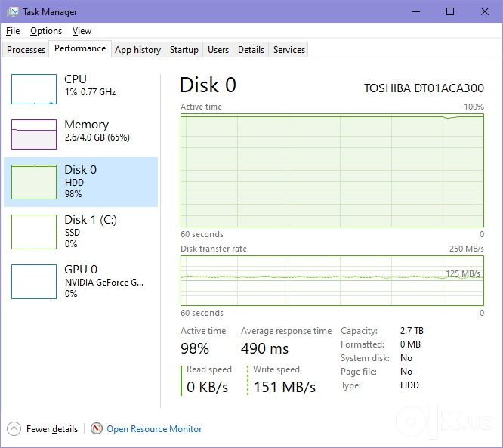Screen dimensions: 503x448
Task: Click the 490 ms response time value
Action: pyautogui.click(x=264, y=348)
